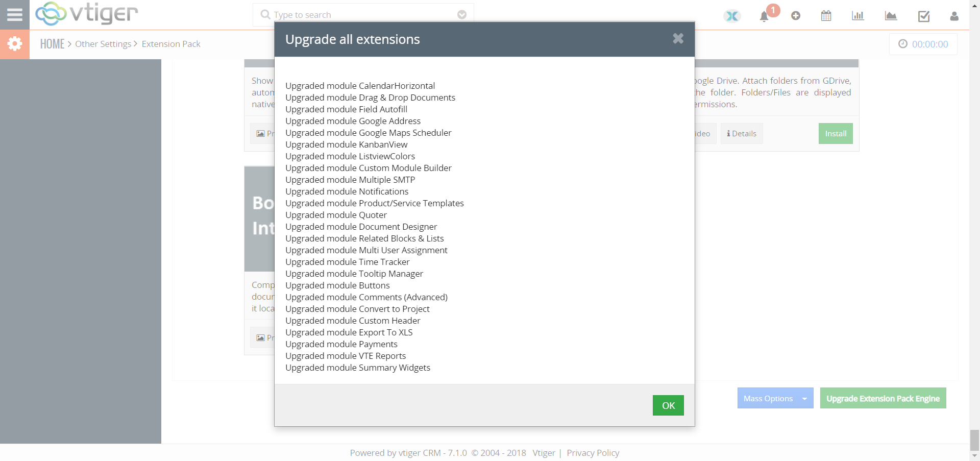This screenshot has height=461, width=980.
Task: Close the Upgrade all extensions dialog
Action: click(678, 38)
